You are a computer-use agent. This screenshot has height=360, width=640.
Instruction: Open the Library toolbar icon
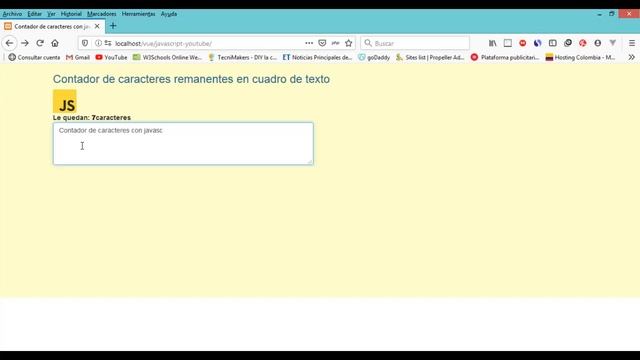click(493, 43)
